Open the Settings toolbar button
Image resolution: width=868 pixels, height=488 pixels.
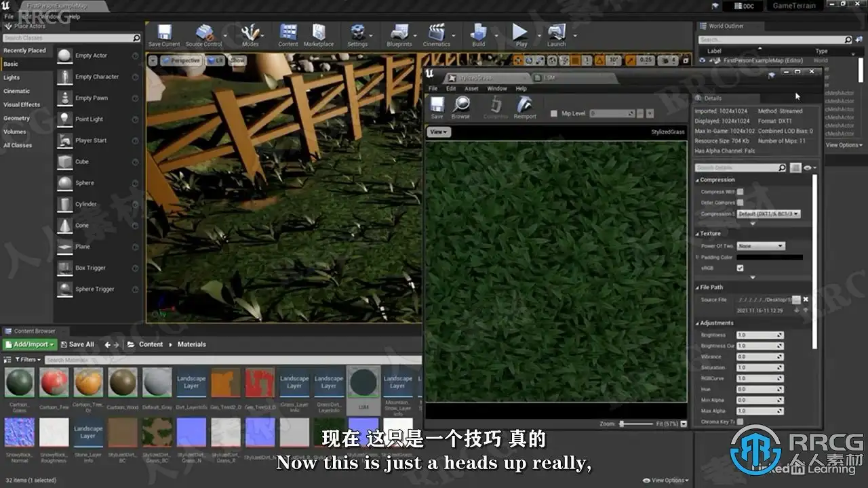(x=357, y=36)
